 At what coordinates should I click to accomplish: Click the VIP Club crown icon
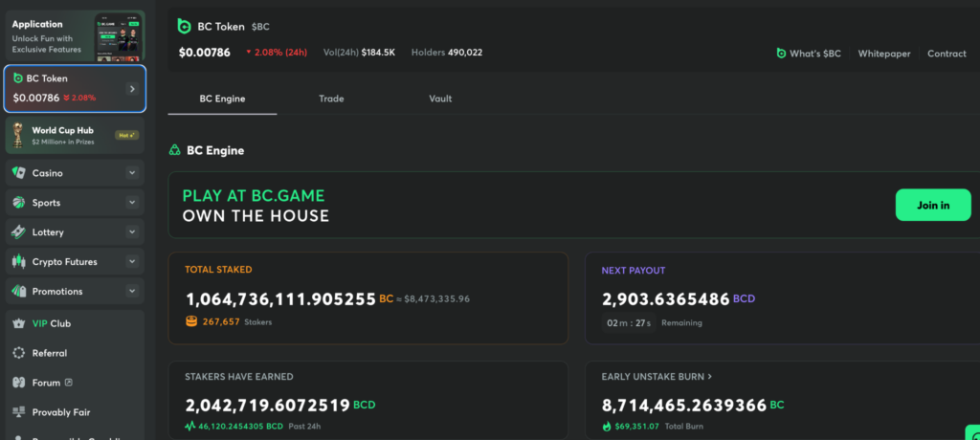point(19,323)
